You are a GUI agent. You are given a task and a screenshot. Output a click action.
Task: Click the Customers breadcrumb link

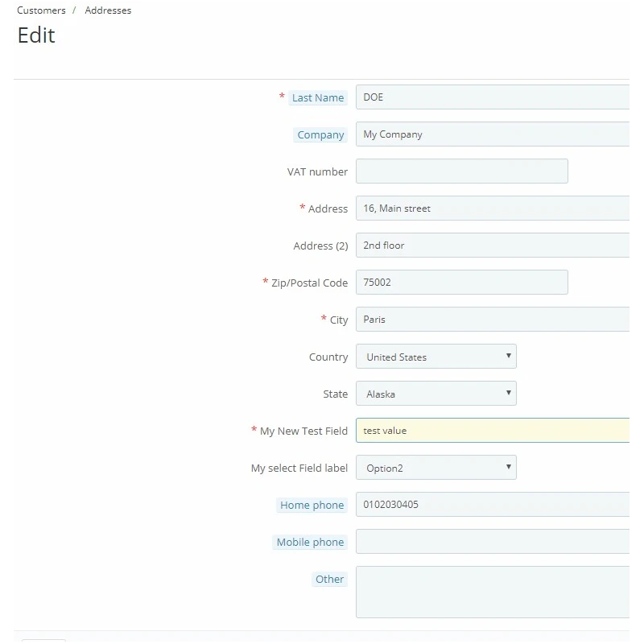[41, 10]
